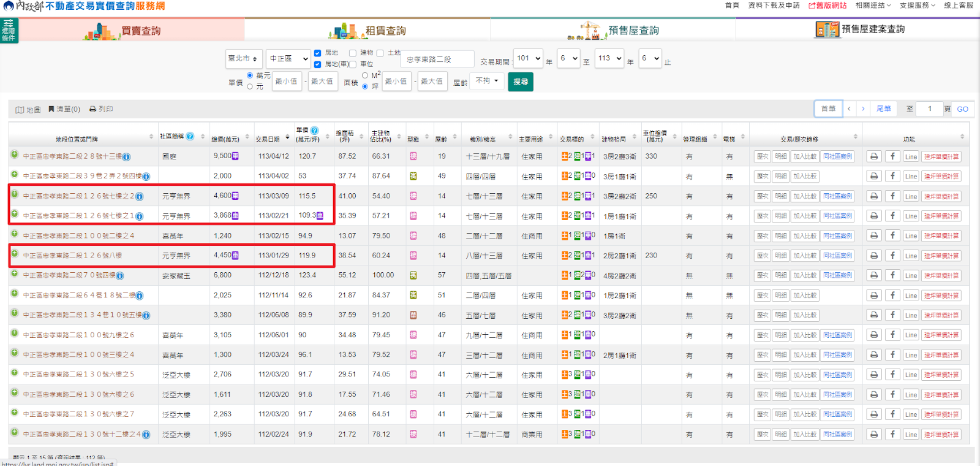Viewport: 980px width, 466px height.
Task: Print the 1,240 price row record
Action: 874,235
